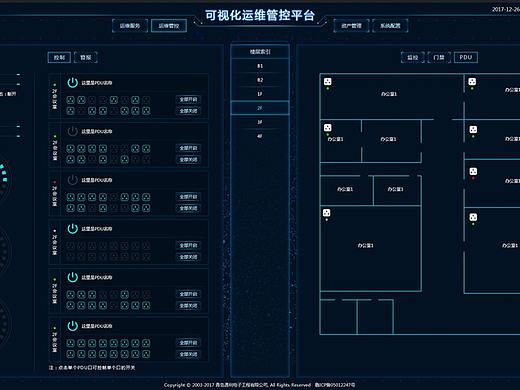Select PDU icon in second right-side office room
The width and height of the screenshot is (520, 390).
point(473,130)
